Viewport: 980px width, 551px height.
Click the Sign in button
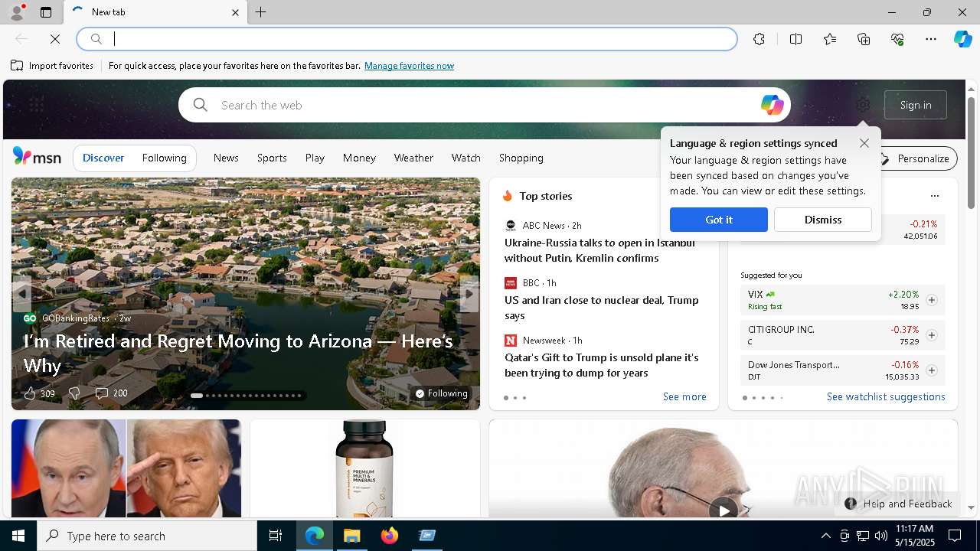(916, 105)
